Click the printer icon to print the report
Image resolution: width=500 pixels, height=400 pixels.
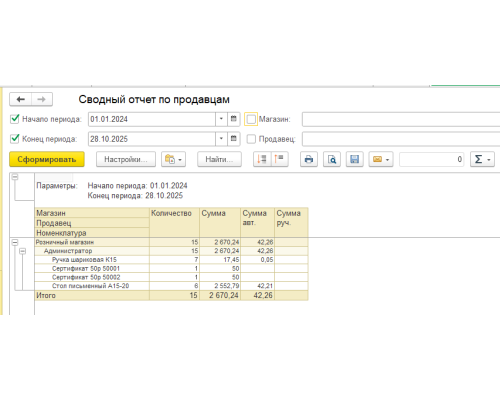[x=309, y=159]
